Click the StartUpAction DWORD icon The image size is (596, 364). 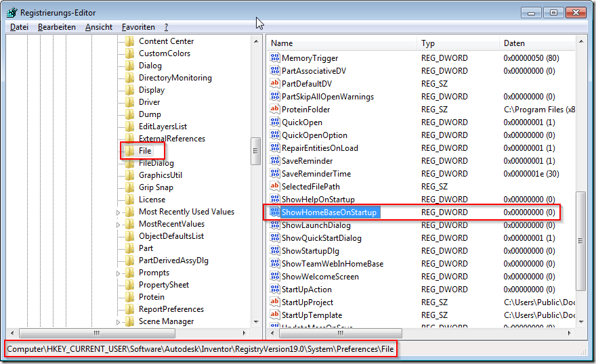[274, 289]
